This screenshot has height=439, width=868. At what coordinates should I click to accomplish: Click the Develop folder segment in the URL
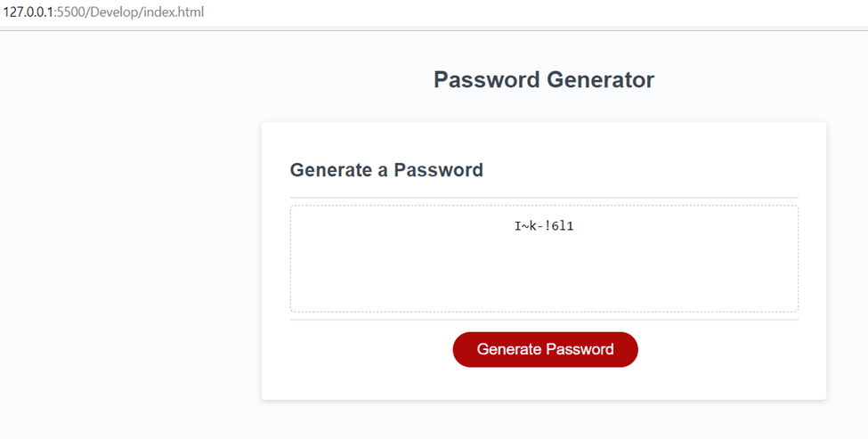(x=114, y=12)
